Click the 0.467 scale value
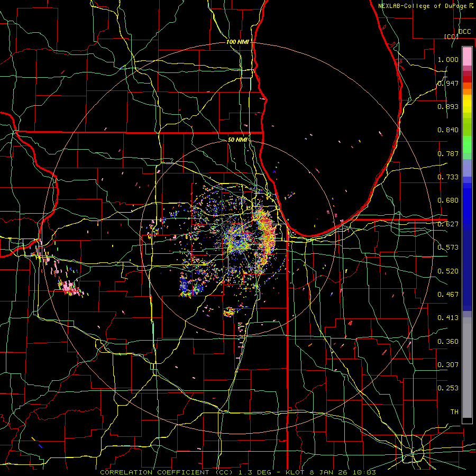476x476 pixels. click(x=448, y=295)
